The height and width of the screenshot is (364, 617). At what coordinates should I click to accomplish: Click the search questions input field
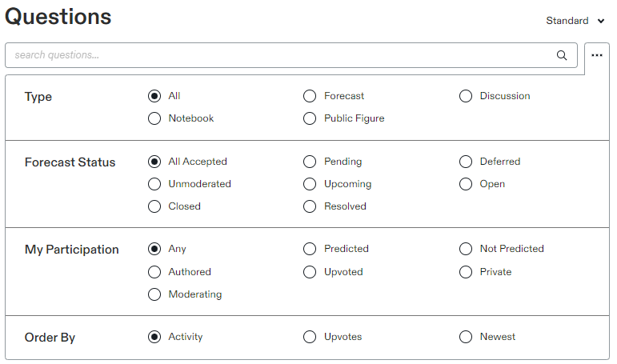280,56
